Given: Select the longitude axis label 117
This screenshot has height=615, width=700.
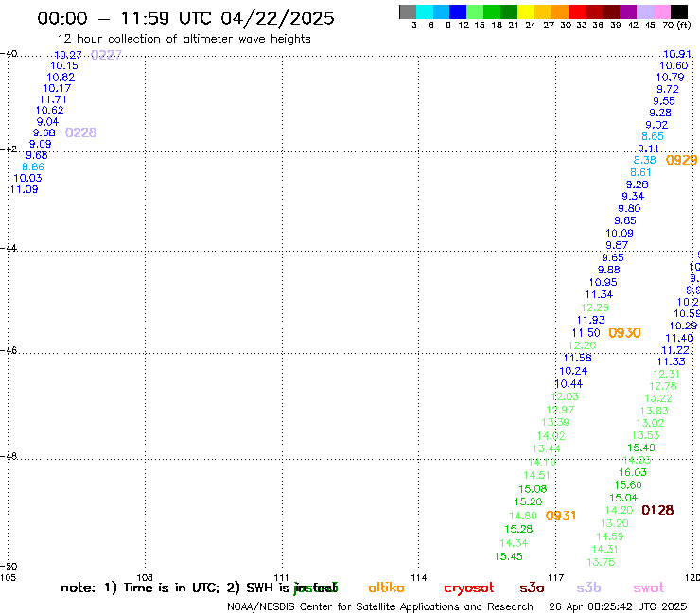Looking at the screenshot, I should 556,577.
